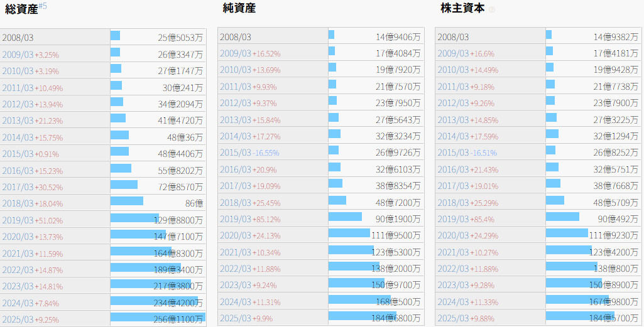Click the 256億1100万 bar in 総資産

coord(157,317)
